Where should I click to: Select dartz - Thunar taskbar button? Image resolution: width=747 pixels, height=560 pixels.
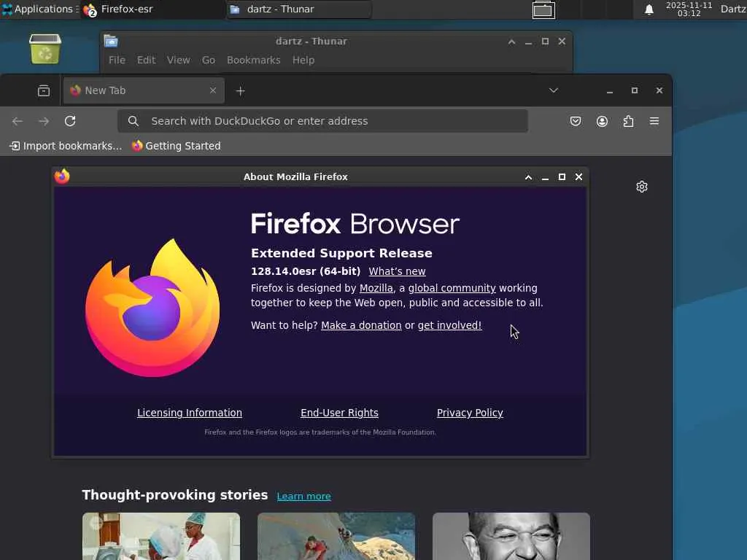(298, 9)
